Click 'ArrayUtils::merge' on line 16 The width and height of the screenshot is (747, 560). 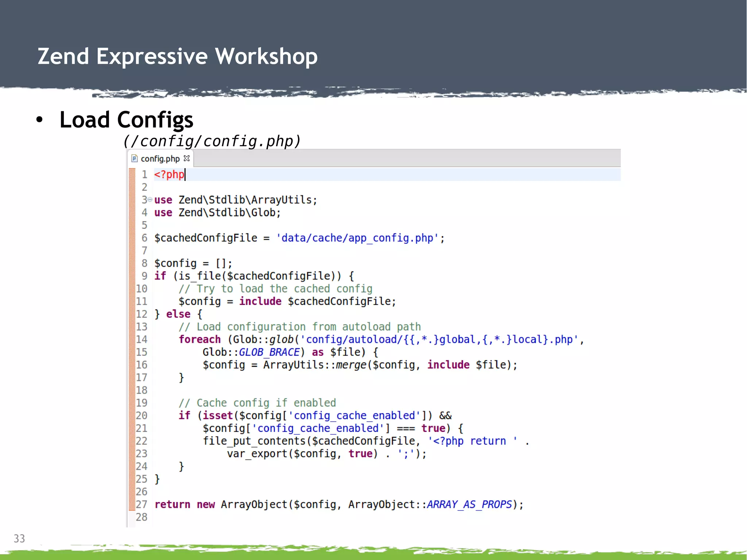(314, 365)
